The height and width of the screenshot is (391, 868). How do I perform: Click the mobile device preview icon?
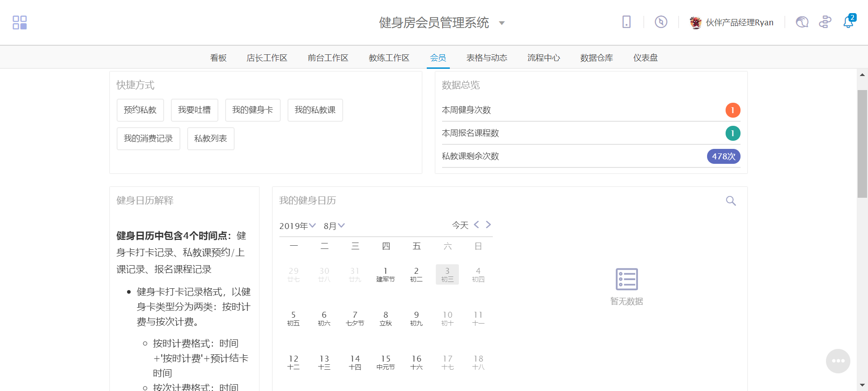(x=626, y=22)
